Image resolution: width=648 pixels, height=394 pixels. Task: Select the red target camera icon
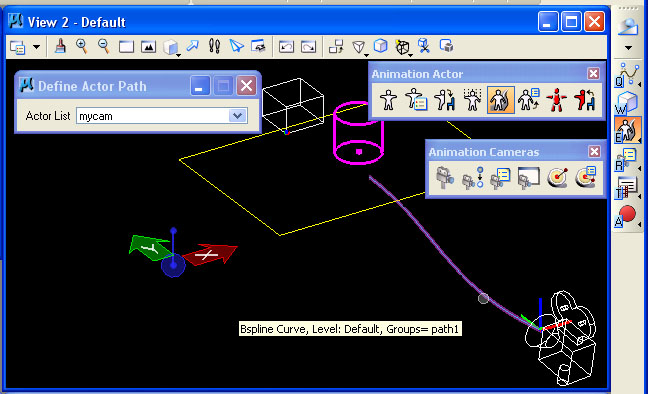[557, 178]
